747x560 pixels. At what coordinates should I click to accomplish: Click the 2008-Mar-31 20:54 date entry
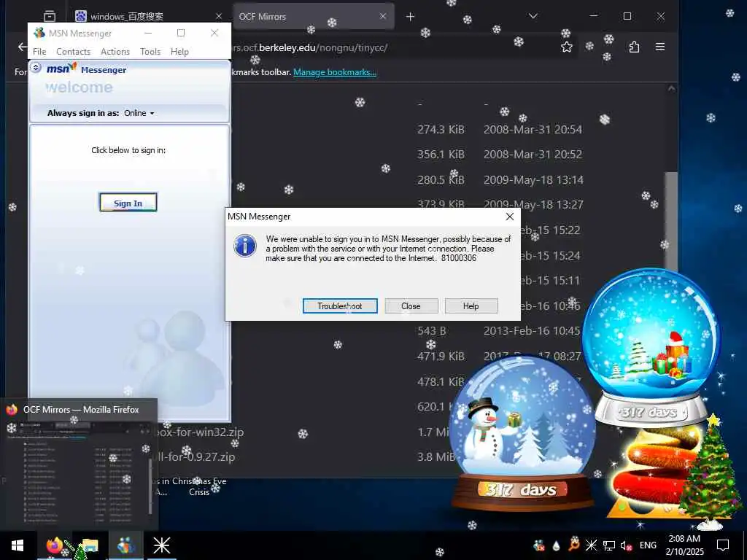(533, 130)
